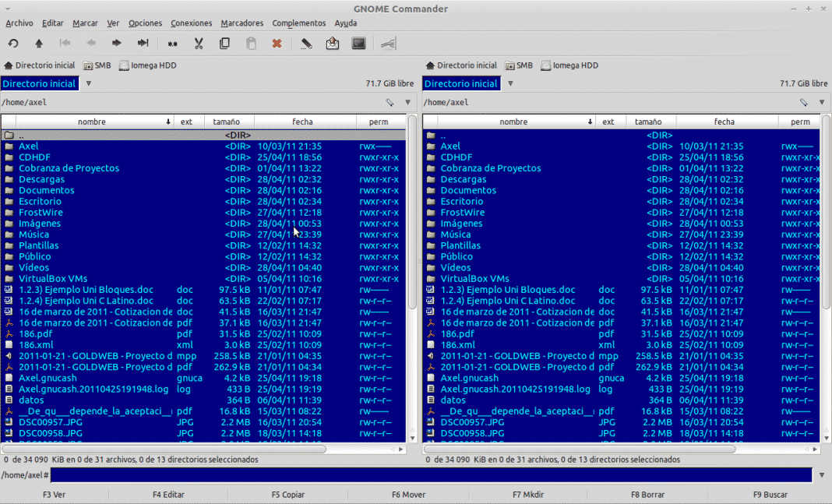Click the F4 Editar button
This screenshot has height=504, width=832.
(169, 495)
